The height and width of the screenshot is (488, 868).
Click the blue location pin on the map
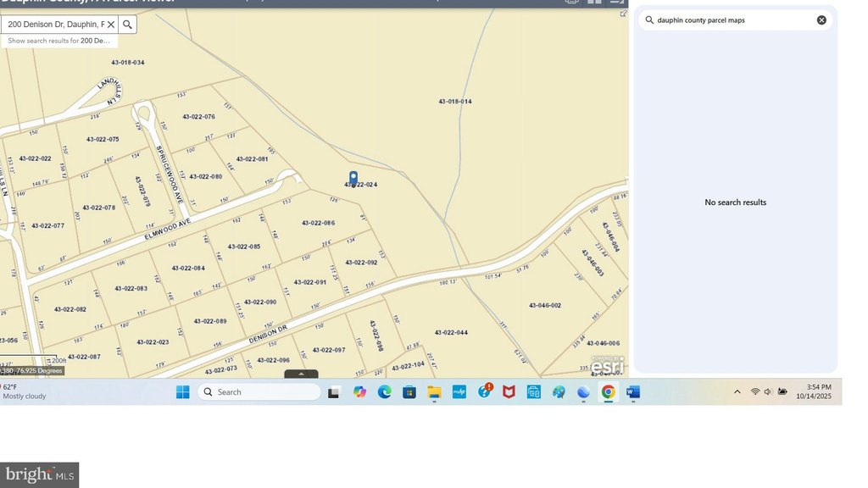click(353, 178)
